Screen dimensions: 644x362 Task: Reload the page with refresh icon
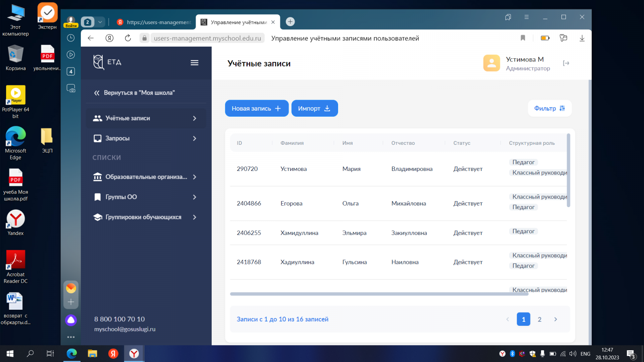coord(128,38)
